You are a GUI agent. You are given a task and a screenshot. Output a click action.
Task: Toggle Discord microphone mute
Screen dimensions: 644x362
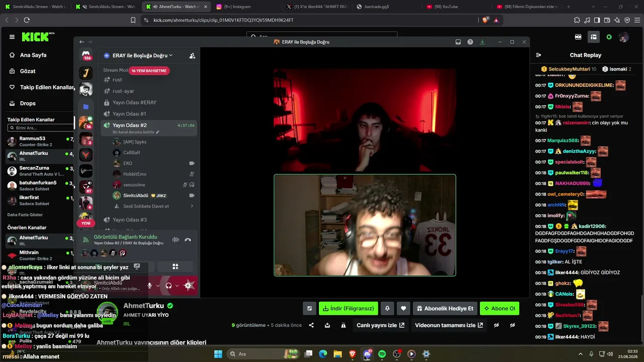click(x=149, y=286)
